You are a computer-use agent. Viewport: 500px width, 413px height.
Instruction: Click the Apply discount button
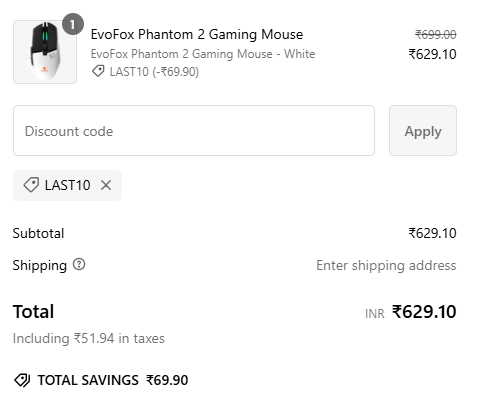423,130
